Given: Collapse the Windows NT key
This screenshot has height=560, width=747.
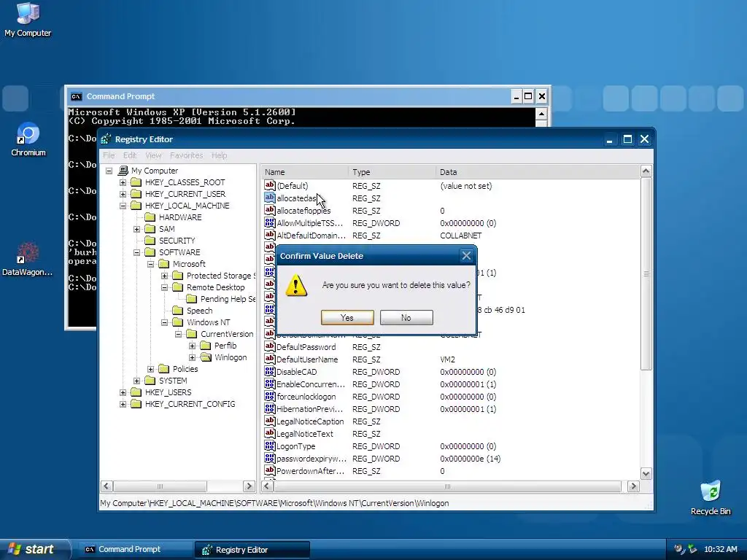Looking at the screenshot, I should coord(164,322).
